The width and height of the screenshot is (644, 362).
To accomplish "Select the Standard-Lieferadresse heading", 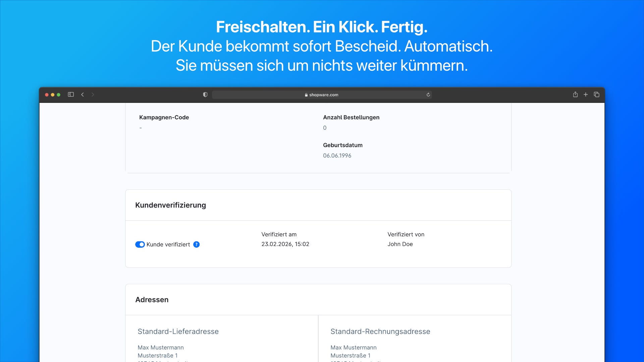I will coord(178,331).
